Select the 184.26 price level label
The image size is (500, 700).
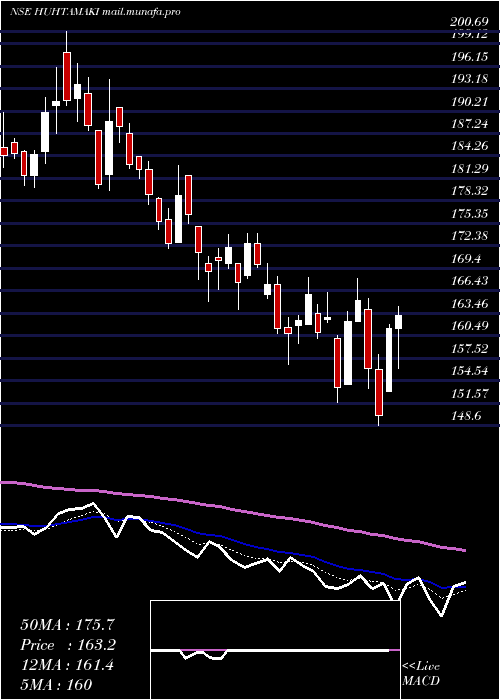point(470,146)
